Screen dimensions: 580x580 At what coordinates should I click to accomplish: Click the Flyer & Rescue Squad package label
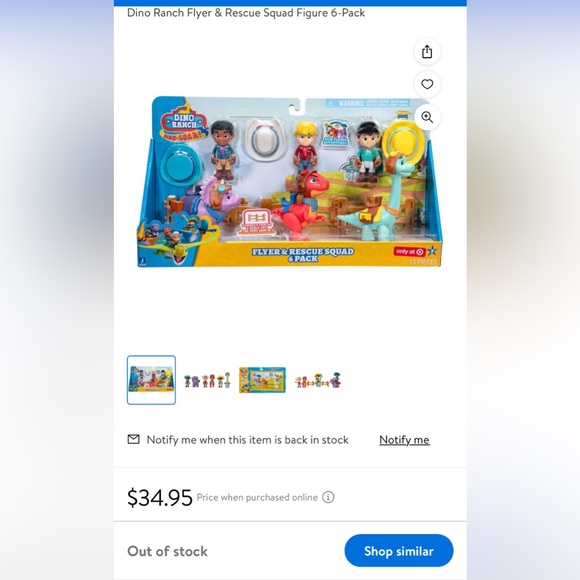click(x=303, y=255)
